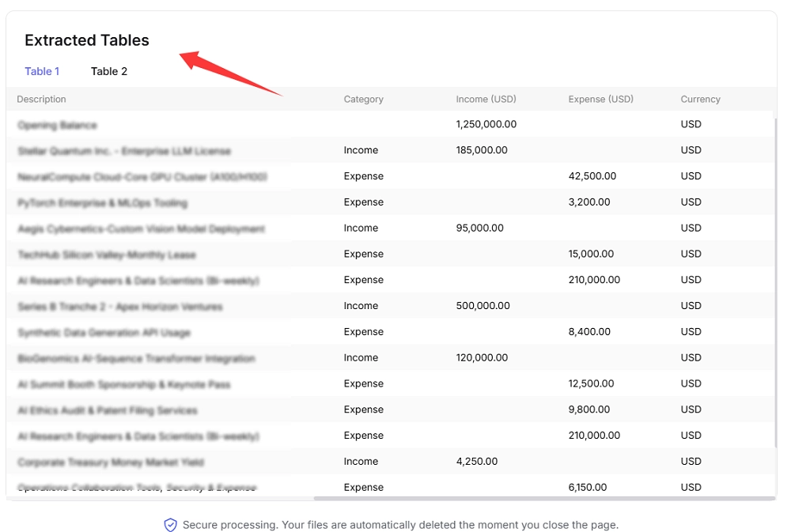The image size is (791, 532).
Task: Select the 9,800.00 expense cell
Action: coord(589,409)
